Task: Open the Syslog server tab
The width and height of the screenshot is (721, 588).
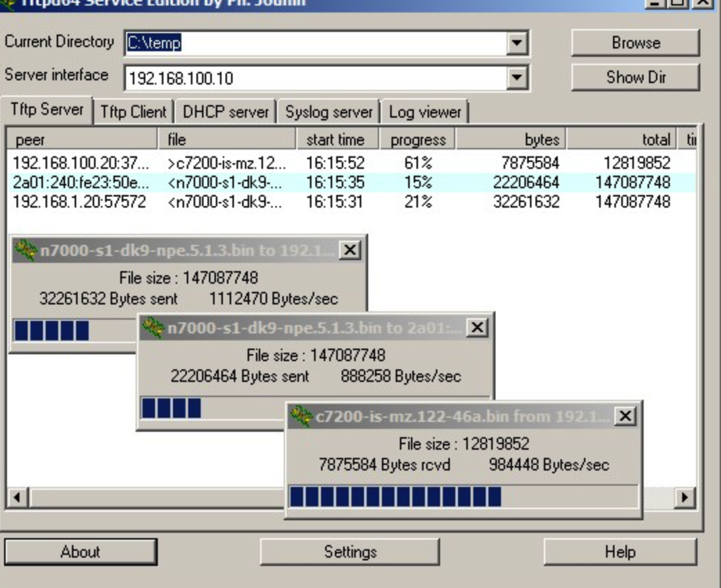Action: [329, 112]
